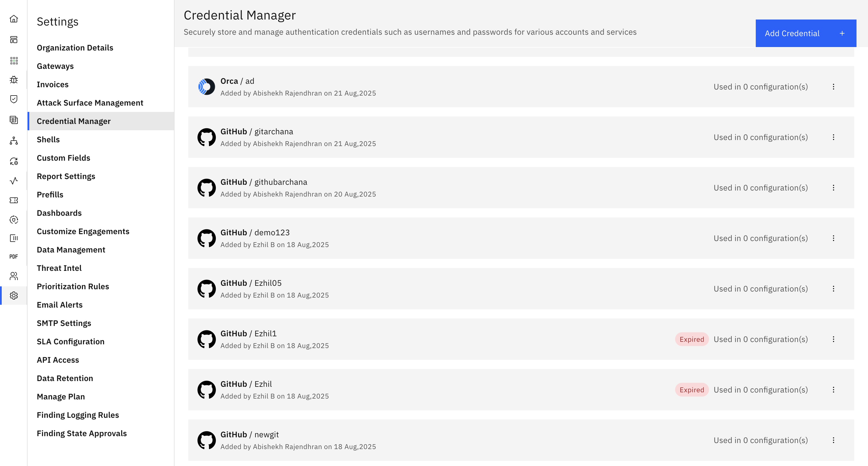This screenshot has width=868, height=466.
Task: Expand actions menu for GitHub / Ezhil1
Action: coord(833,339)
